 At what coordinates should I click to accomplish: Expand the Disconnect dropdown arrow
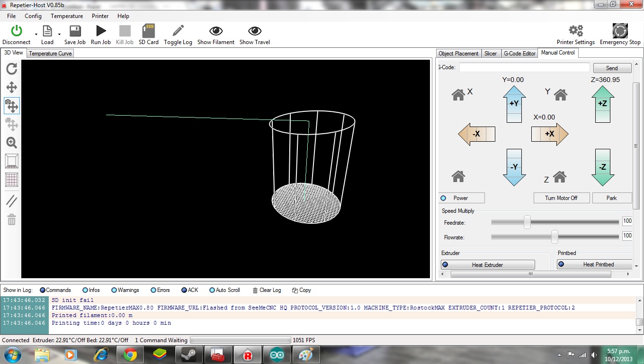36,34
